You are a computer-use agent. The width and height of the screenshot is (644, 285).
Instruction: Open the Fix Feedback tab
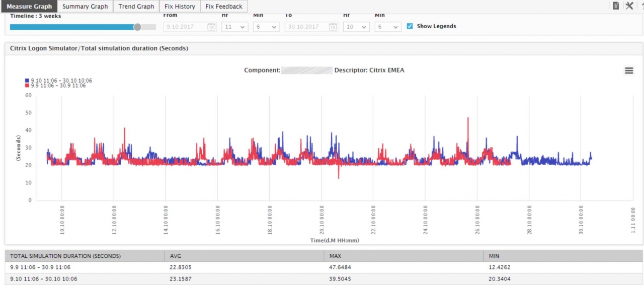point(224,7)
